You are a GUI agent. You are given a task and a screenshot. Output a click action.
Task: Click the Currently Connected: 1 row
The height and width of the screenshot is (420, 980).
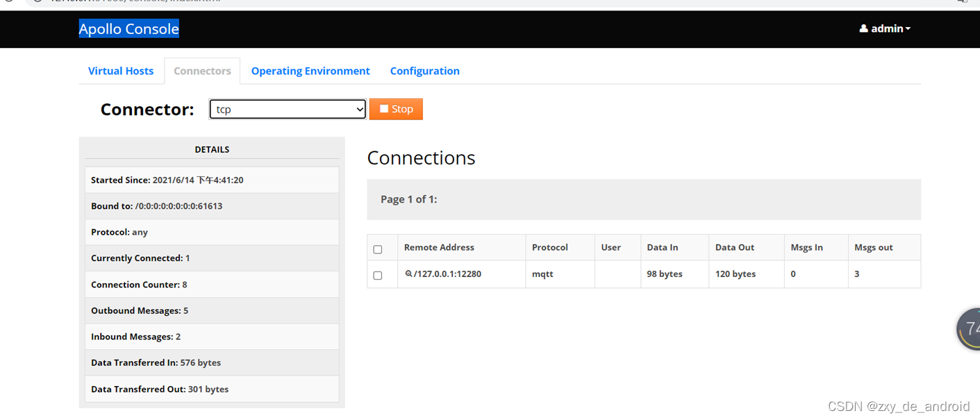[212, 258]
